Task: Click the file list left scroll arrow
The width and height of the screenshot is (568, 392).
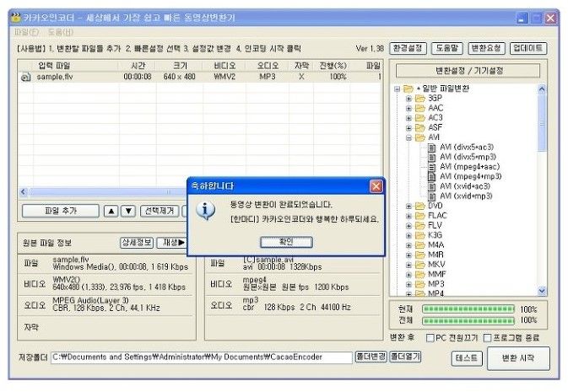Action: pyautogui.click(x=24, y=192)
